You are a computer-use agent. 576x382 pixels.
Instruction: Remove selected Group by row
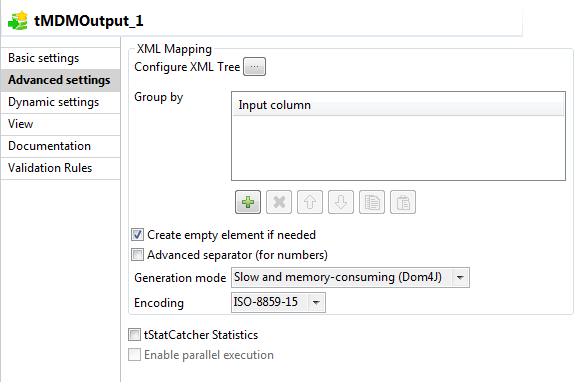pos(279,202)
